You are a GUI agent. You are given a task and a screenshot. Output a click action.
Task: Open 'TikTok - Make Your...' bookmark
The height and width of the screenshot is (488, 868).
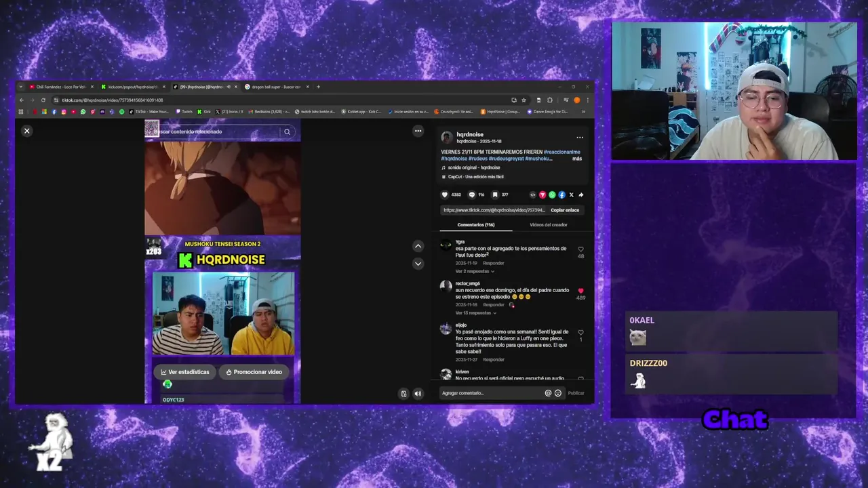point(149,112)
